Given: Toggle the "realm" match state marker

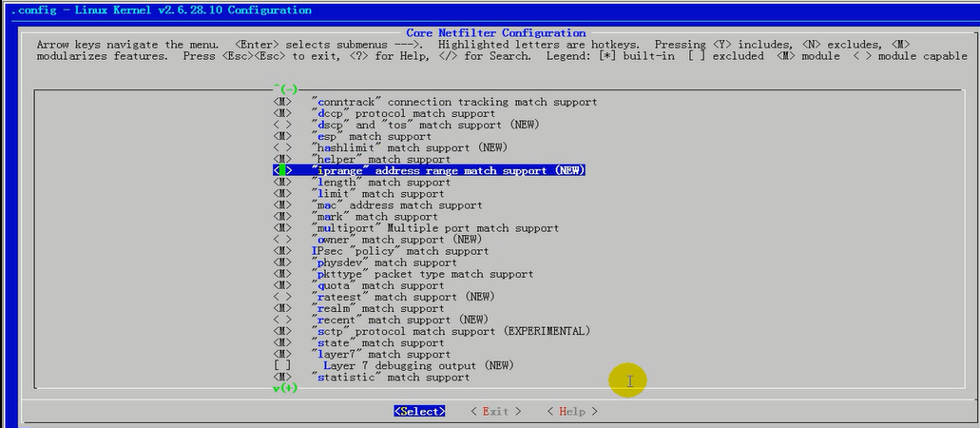Looking at the screenshot, I should [x=282, y=308].
